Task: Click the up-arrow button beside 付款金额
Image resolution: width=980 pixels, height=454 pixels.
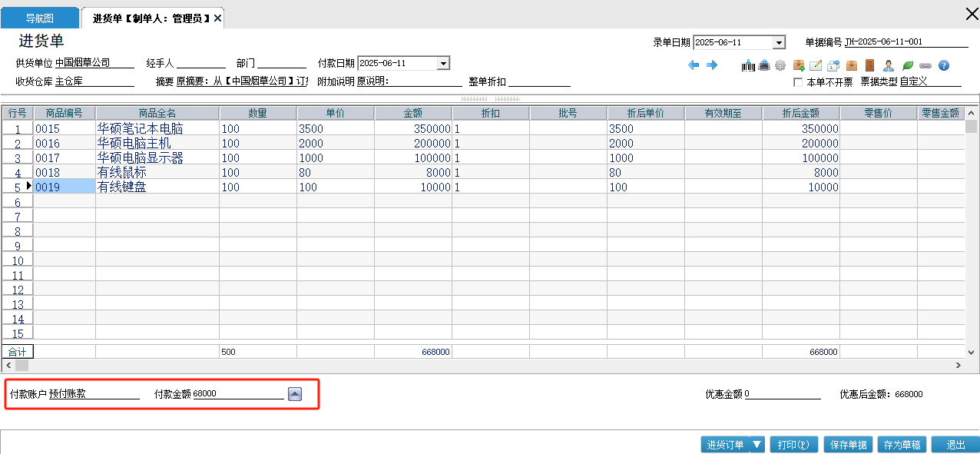Action: click(x=295, y=394)
